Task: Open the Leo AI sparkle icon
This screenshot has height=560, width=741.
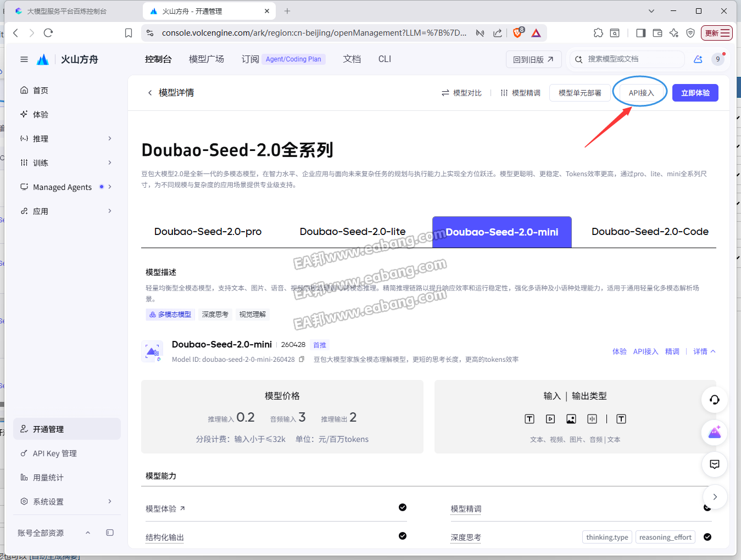Action: point(674,33)
